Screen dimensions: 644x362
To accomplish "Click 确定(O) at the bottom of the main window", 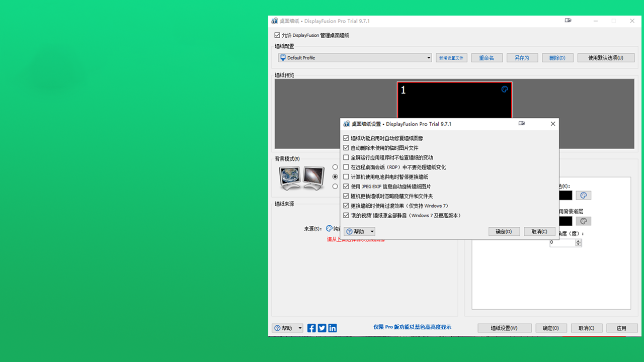I will [551, 328].
